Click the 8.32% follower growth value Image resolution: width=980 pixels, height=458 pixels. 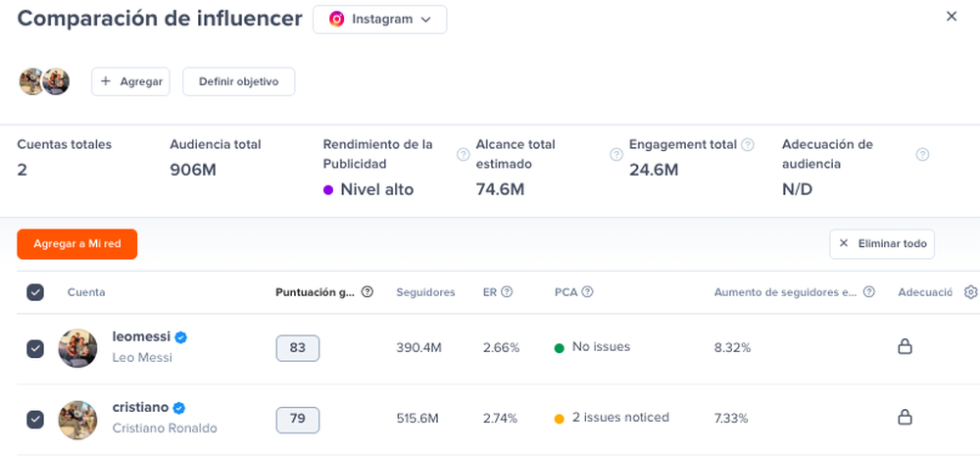[x=732, y=348]
